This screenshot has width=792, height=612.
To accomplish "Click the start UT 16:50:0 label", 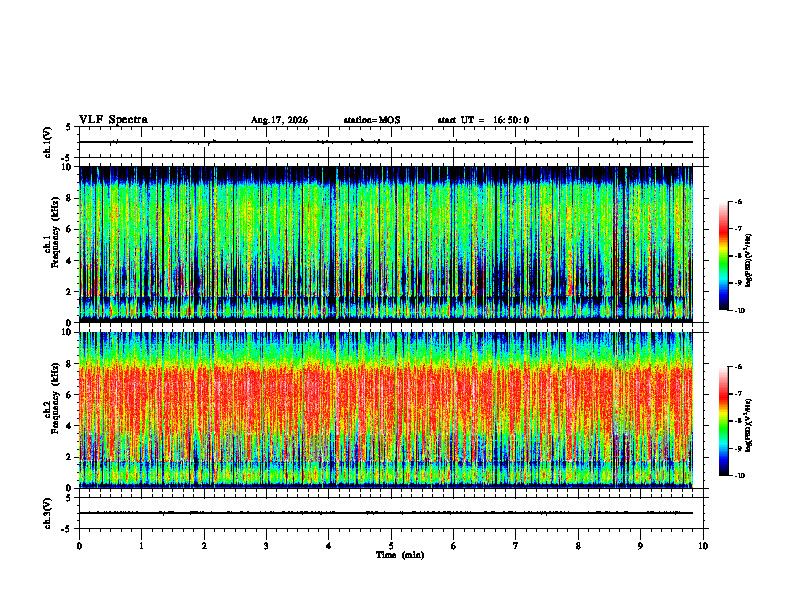I will pos(483,120).
